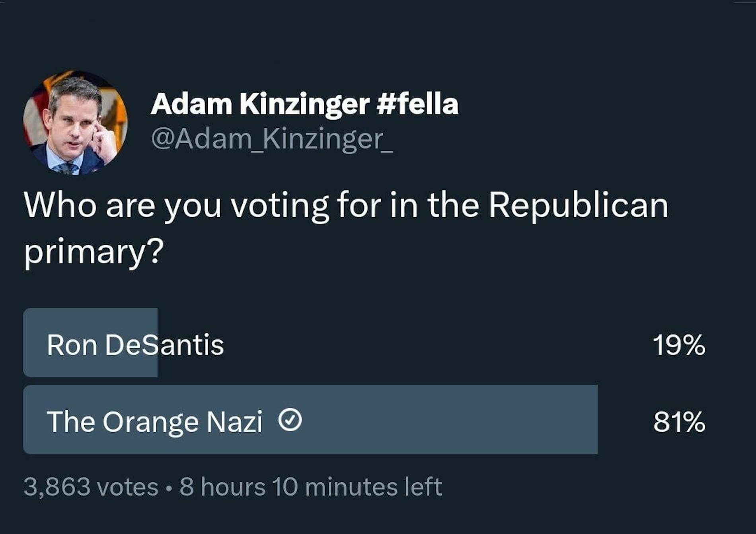756x534 pixels.
Task: Vote for the Ron DeSantis option
Action: tap(135, 345)
